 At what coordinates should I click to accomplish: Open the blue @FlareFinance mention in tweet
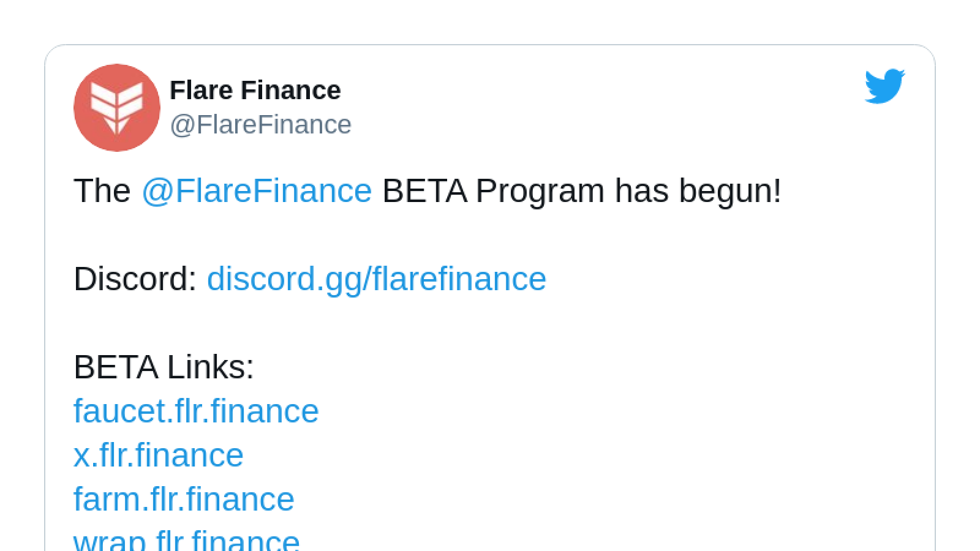pos(257,191)
